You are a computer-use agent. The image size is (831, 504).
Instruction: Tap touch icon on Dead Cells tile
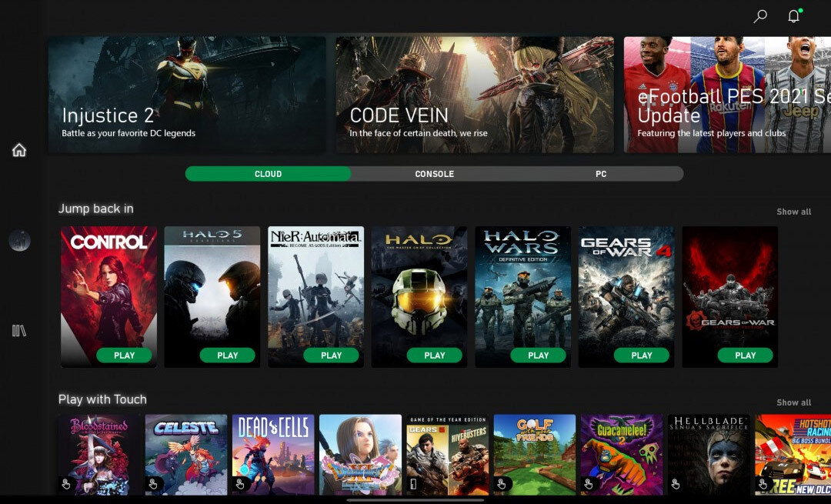(x=240, y=484)
